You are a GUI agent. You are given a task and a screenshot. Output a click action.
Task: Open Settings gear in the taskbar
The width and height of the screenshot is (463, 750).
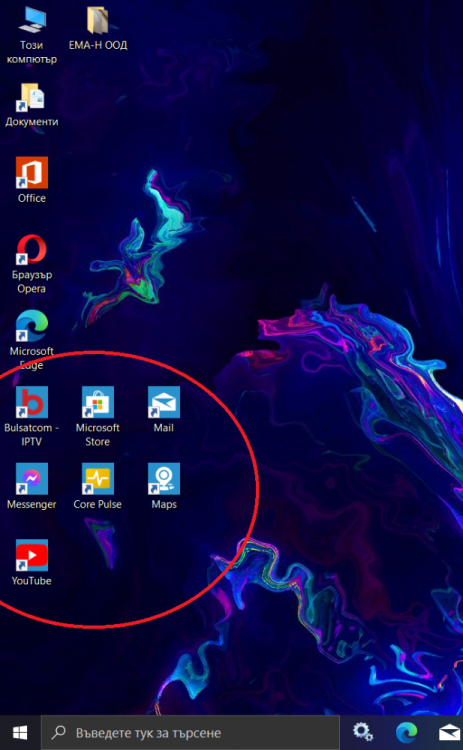tap(363, 732)
